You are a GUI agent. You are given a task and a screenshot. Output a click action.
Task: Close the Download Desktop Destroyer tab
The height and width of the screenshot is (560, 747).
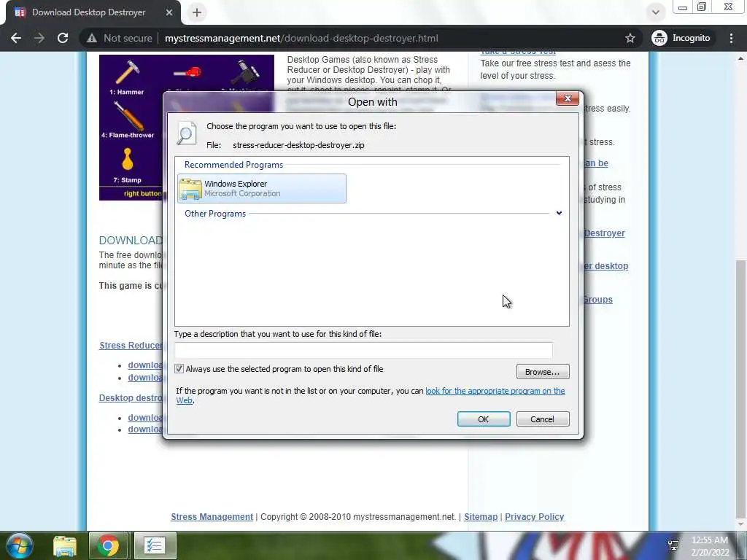169,12
